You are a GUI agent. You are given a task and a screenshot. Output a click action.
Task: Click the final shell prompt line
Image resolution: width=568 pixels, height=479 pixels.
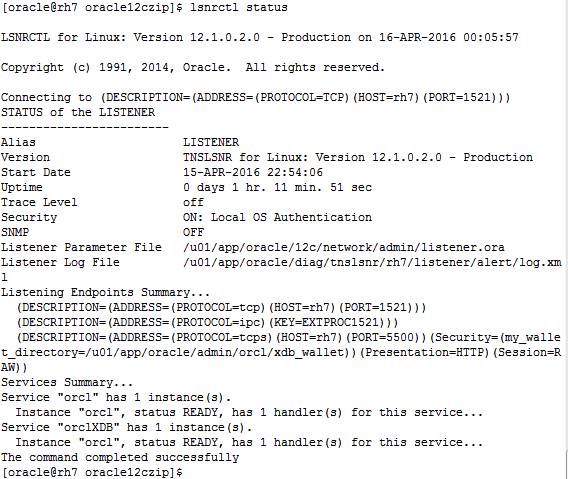click(x=92, y=472)
